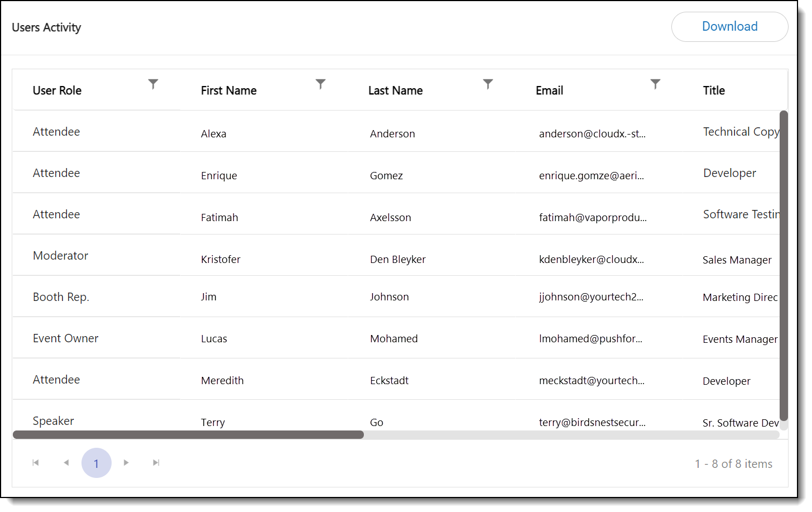Viewport: 812px width, 512px height.
Task: Open the User Role column filter
Action: [153, 84]
